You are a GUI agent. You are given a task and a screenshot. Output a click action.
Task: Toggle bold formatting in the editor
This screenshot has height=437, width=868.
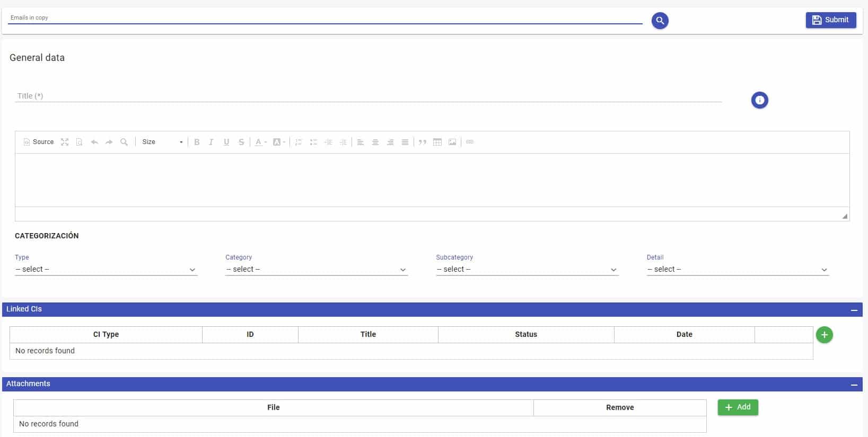[197, 142]
